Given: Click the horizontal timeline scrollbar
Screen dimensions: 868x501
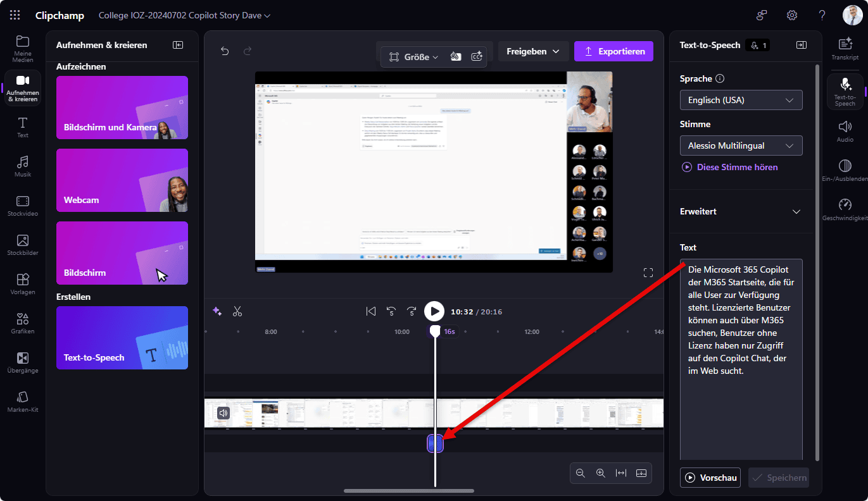Looking at the screenshot, I should [408, 490].
